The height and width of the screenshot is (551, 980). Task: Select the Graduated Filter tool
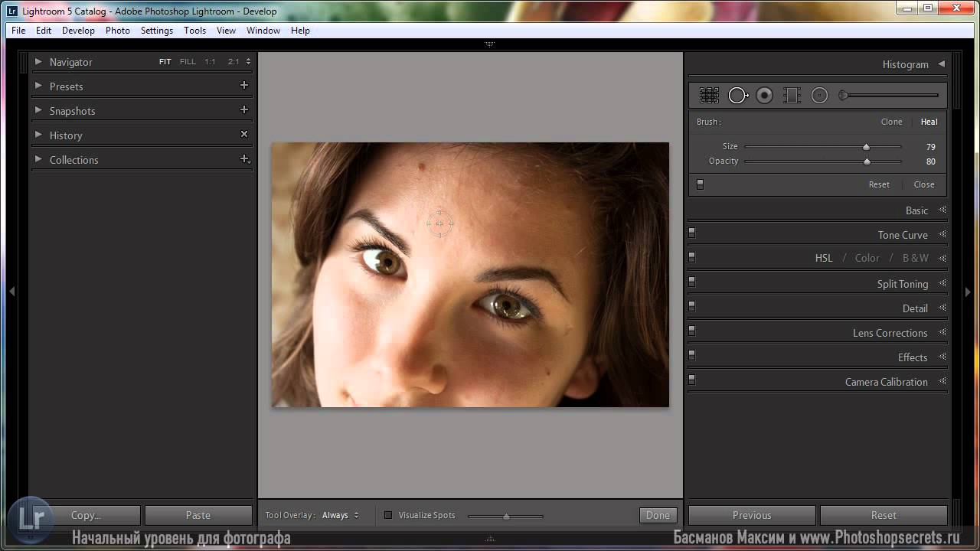pyautogui.click(x=792, y=95)
